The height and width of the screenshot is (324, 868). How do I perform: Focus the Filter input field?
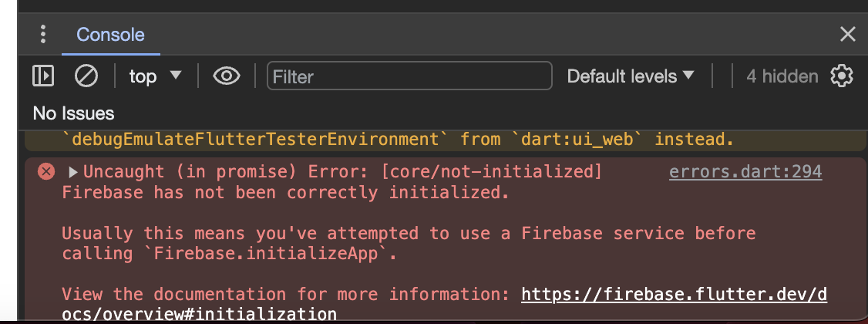[x=409, y=76]
